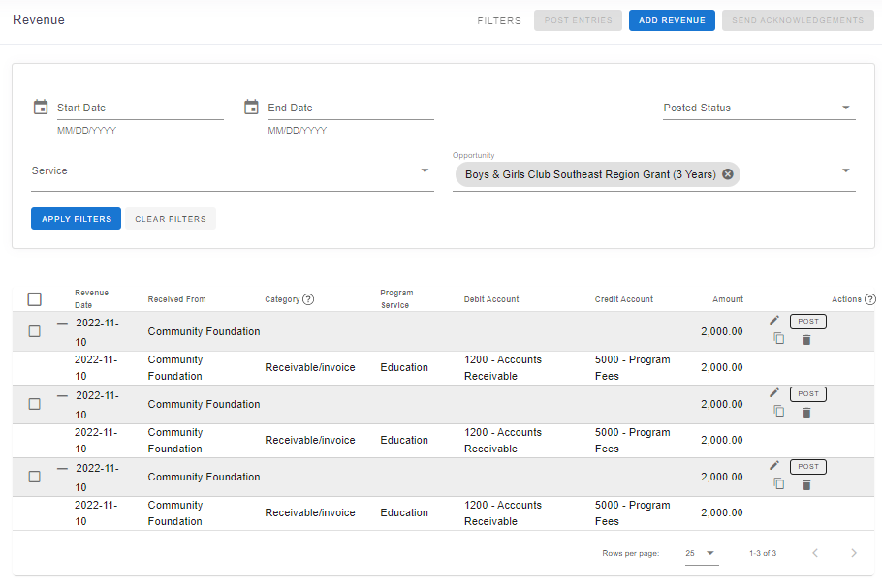Click the Actions help question mark icon
Screen dimensions: 882x588
(x=870, y=299)
